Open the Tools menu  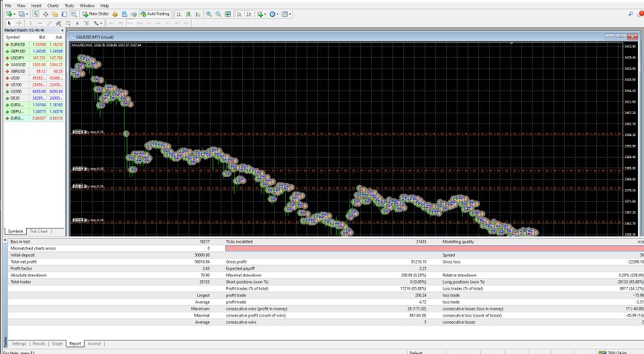click(x=69, y=6)
